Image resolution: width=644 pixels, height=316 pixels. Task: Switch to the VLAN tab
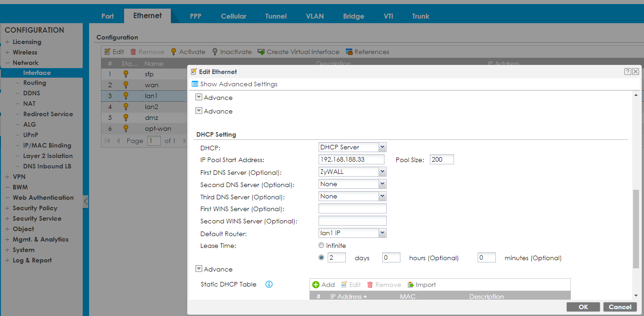click(315, 16)
